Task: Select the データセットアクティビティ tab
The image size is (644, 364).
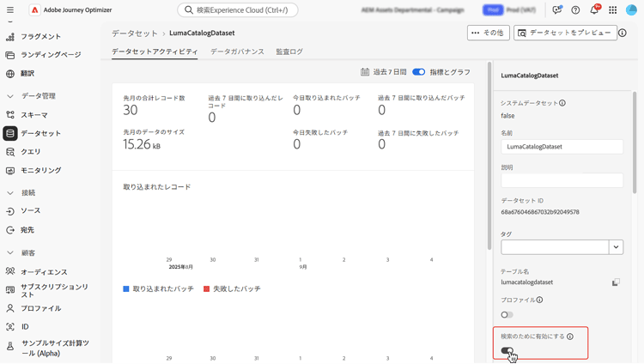Action: pyautogui.click(x=155, y=52)
